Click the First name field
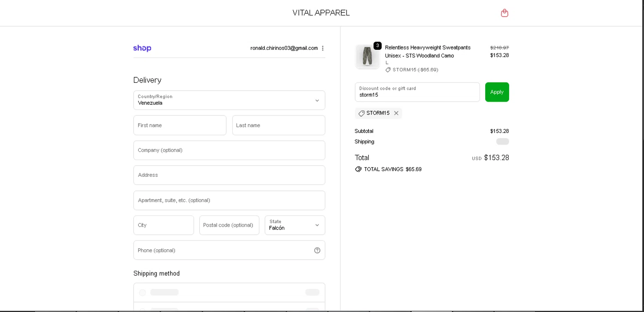This screenshot has width=644, height=312. [180, 125]
